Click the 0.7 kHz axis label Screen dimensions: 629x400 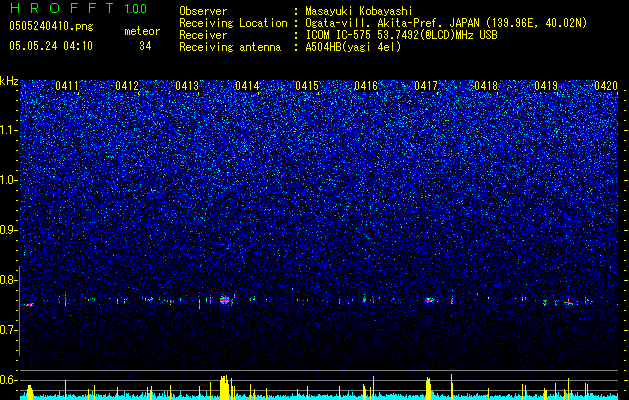point(8,330)
